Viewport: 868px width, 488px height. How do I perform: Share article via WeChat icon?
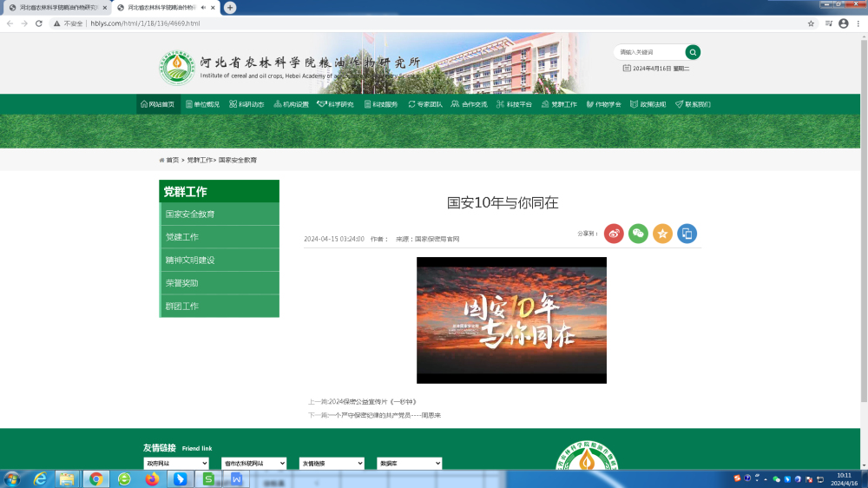click(x=638, y=234)
